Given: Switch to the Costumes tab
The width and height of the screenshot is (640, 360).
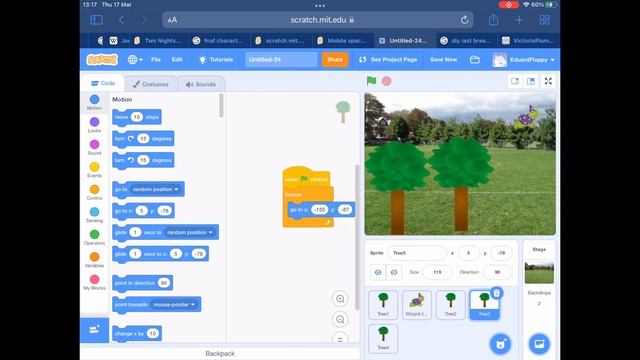Looking at the screenshot, I should 150,84.
